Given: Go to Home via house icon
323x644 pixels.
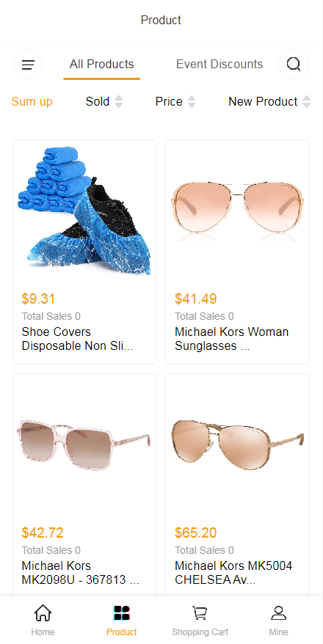Looking at the screenshot, I should click(43, 613).
